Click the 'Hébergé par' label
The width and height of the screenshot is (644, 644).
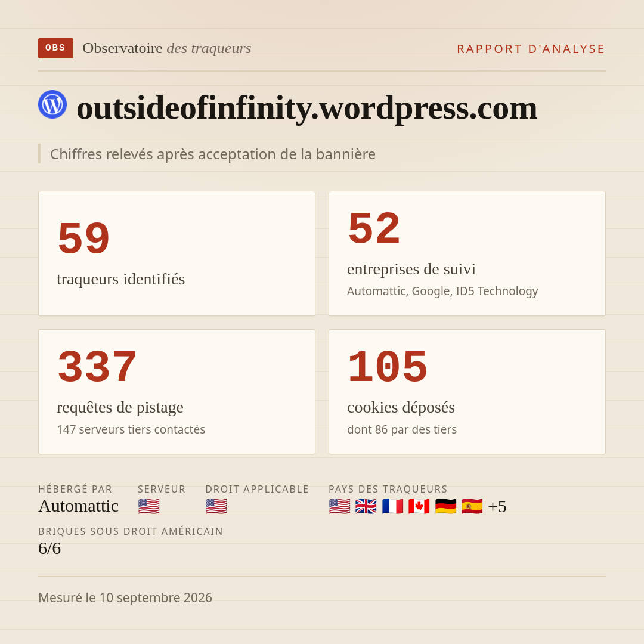click(x=75, y=489)
